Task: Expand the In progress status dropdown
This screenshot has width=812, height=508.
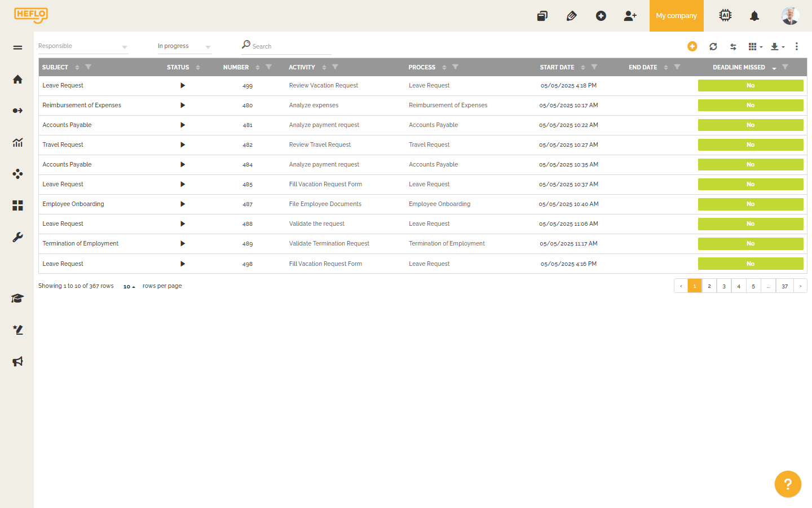Action: (x=184, y=46)
